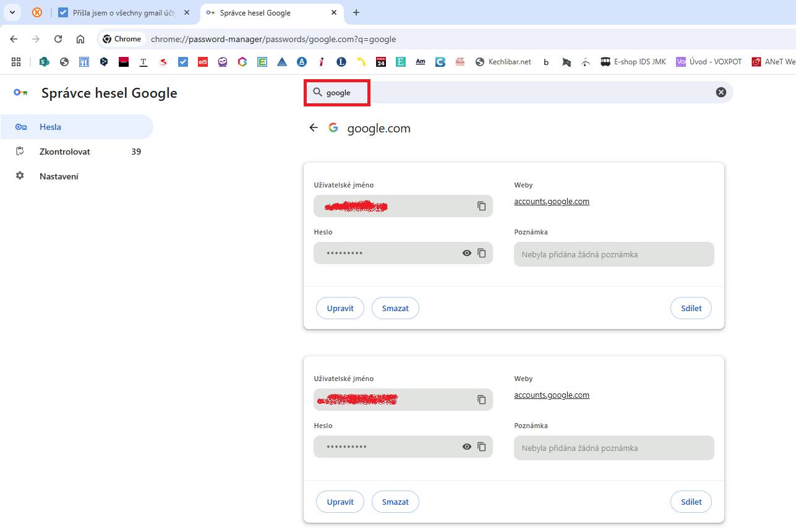Open the 'Am' bookmark icon

421,62
